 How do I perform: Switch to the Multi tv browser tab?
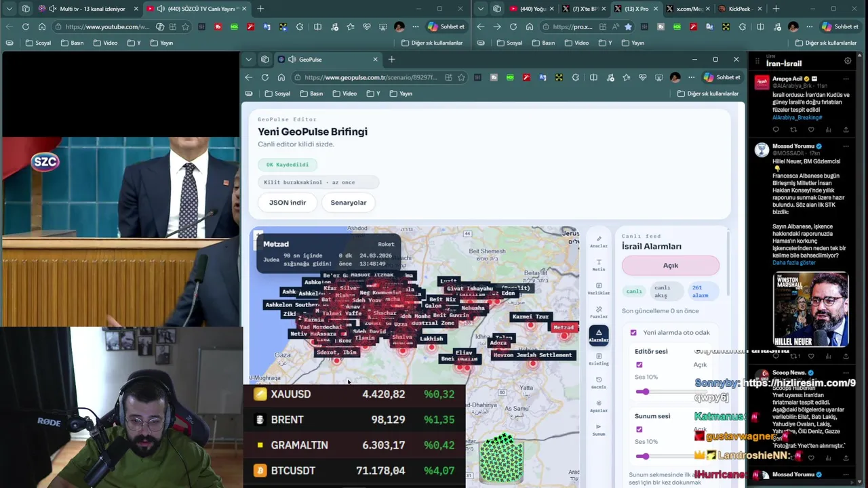tap(87, 9)
